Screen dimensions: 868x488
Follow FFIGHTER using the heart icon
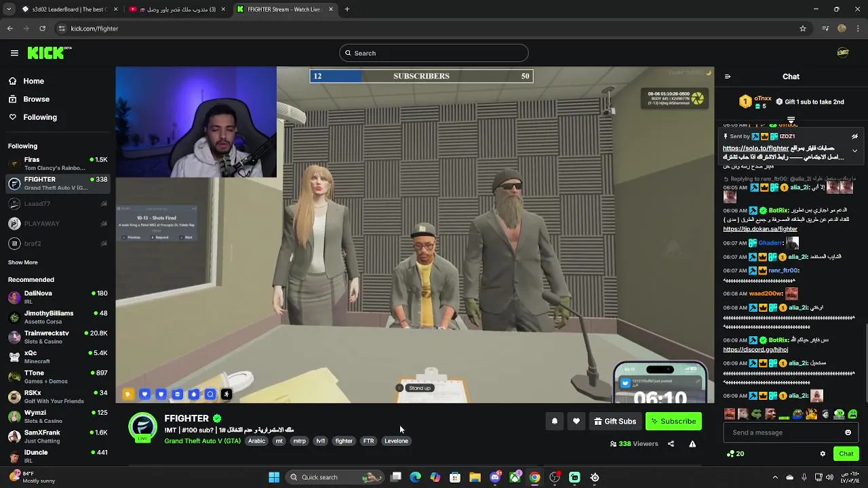pyautogui.click(x=576, y=421)
